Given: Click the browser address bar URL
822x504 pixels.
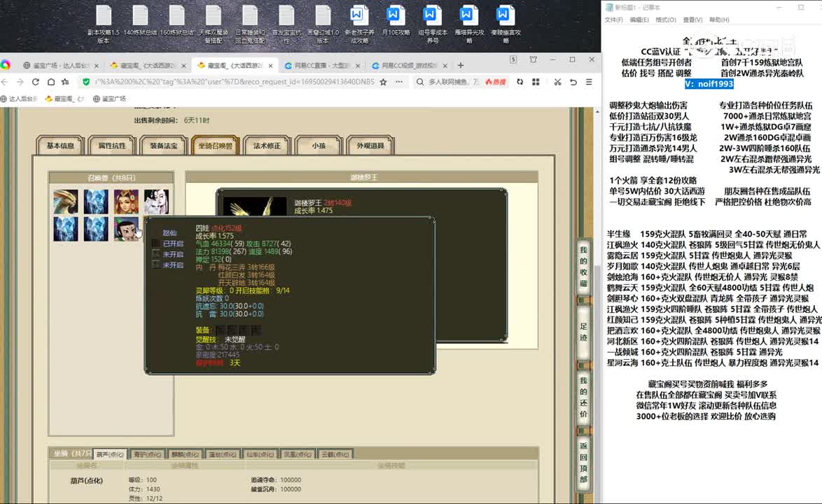Looking at the screenshot, I should pos(235,82).
